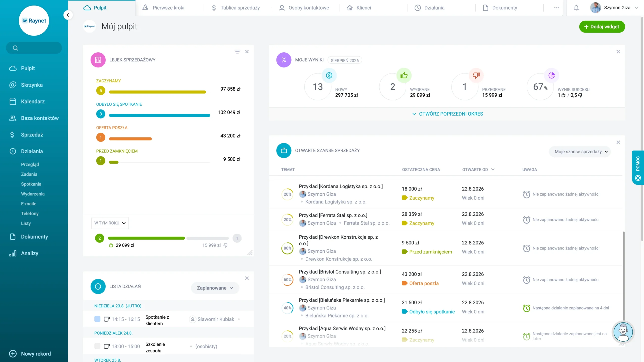Check the Szkolenie zespołu checkbox
The image size is (644, 362).
pos(97,346)
